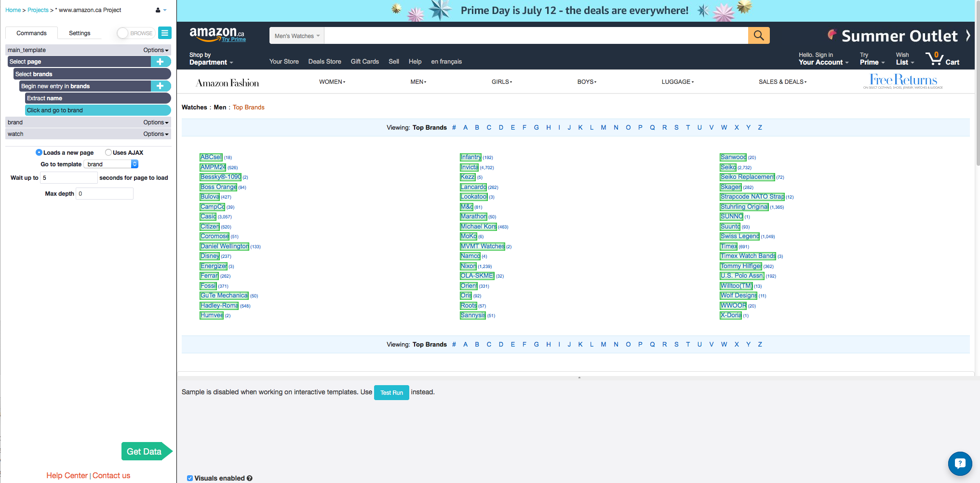Click the Wait up to seconds field
The image size is (980, 483).
[69, 178]
